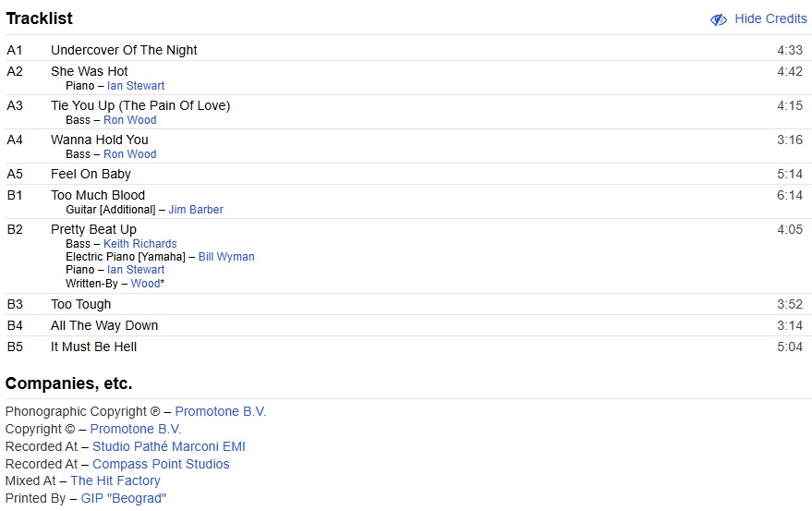Open The Hit Factory link
This screenshot has width=812, height=511.
[x=115, y=481]
